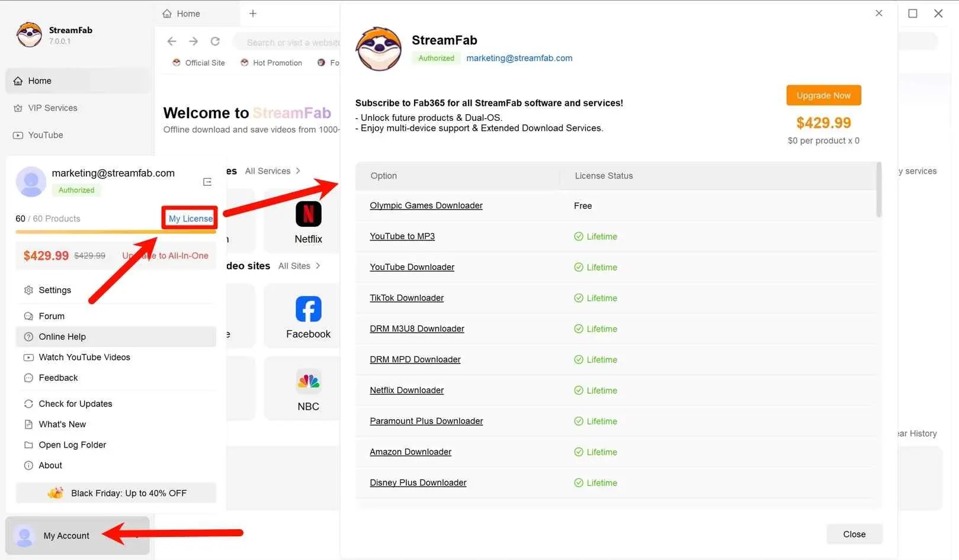The image size is (959, 560).
Task: Click the back navigation arrow
Action: coord(172,41)
